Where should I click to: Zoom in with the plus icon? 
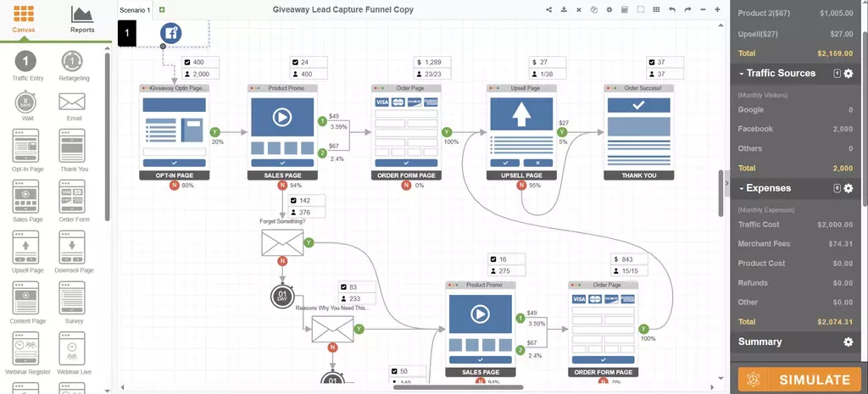pos(717,9)
